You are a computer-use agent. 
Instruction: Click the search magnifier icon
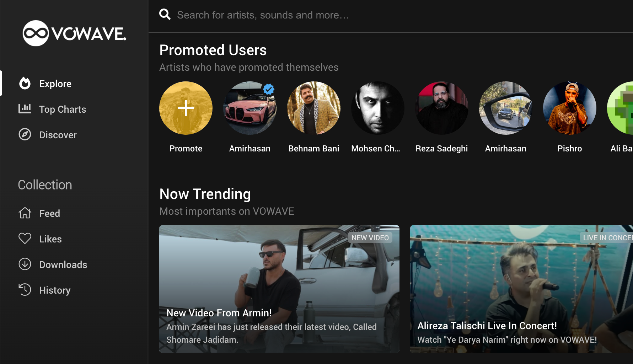[x=165, y=15]
